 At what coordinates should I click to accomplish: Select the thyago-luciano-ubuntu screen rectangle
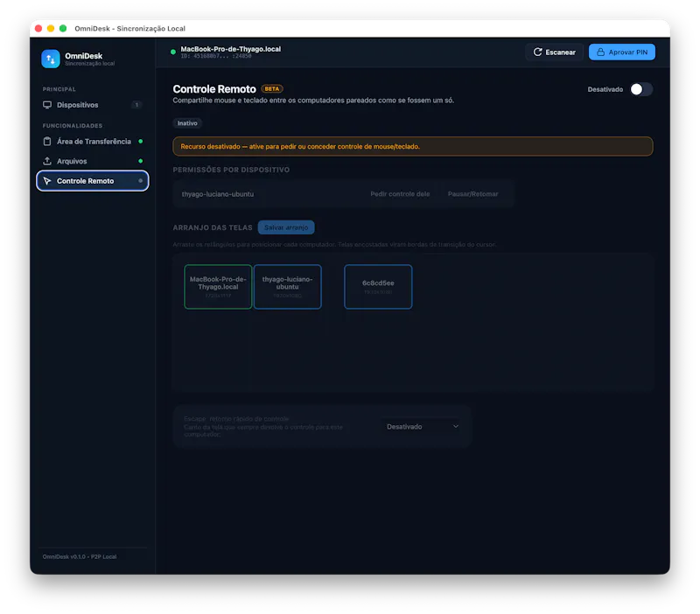[288, 287]
